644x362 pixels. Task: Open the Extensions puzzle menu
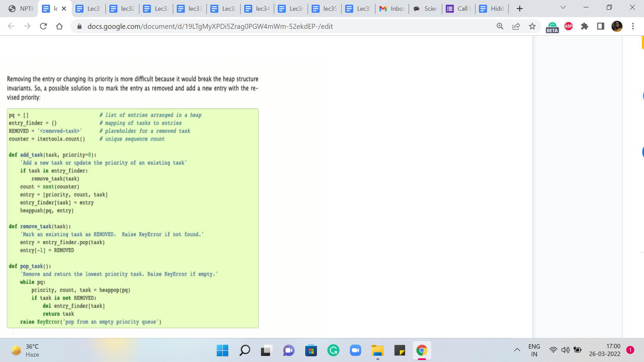coord(585,26)
